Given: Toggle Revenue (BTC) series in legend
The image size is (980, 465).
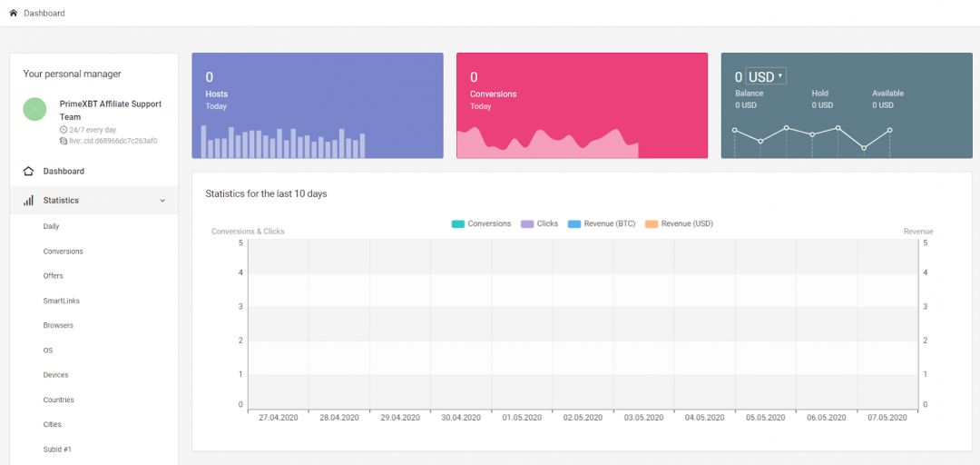Looking at the screenshot, I should (602, 223).
